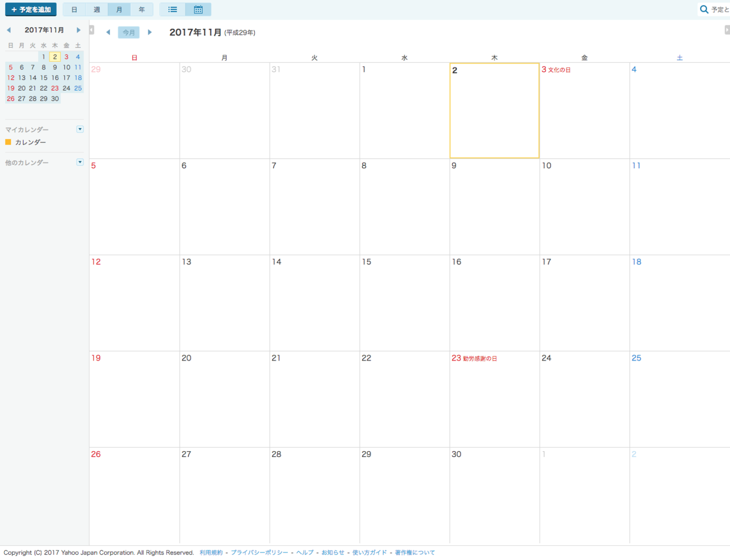Viewport: 730px width, 560px height.
Task: Switch to 週 week view tab
Action: 97,9
